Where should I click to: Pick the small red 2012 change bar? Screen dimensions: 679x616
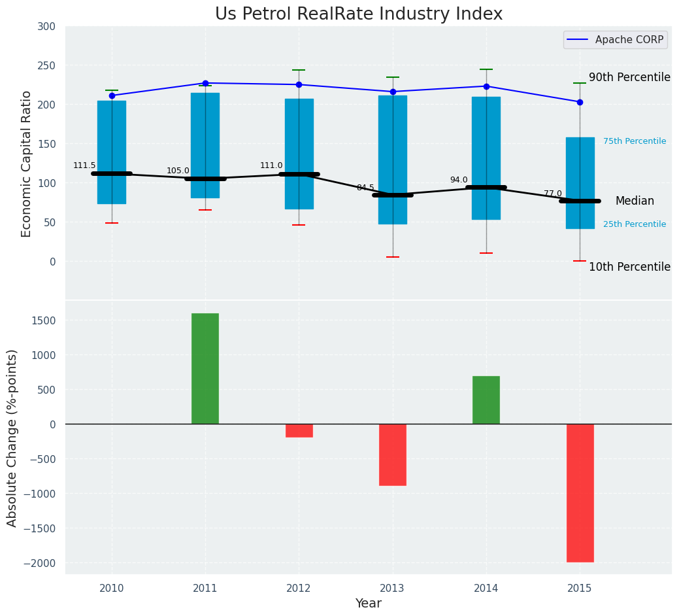[299, 430]
